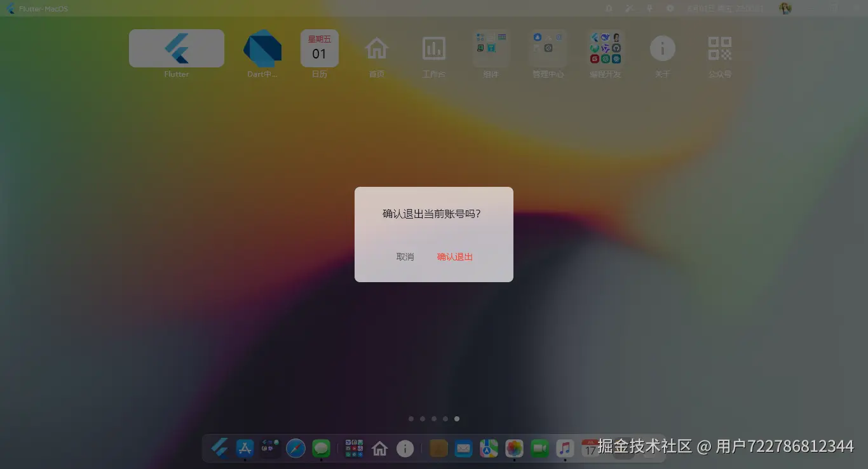
Task: Launch the 组件 components app
Action: click(491, 48)
